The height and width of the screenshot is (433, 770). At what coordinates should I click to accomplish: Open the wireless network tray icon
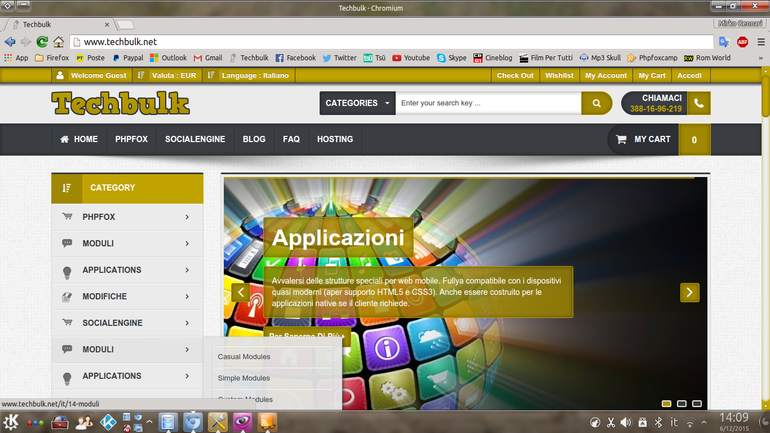[x=690, y=423]
